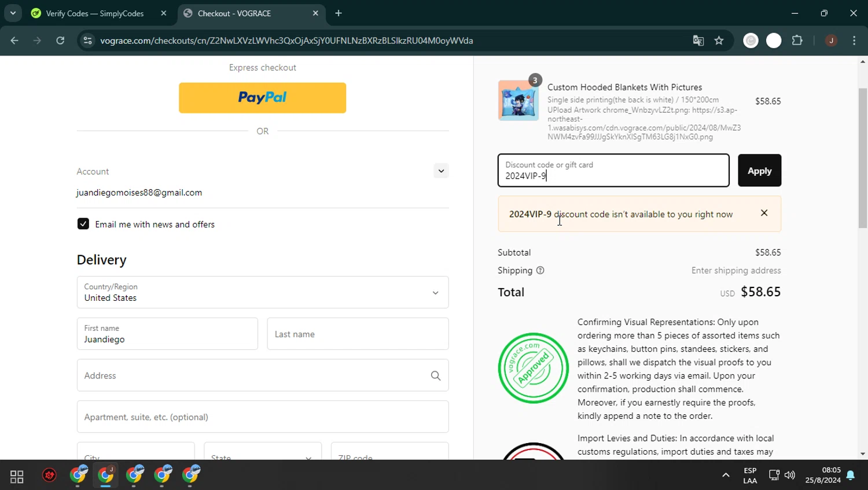
Task: Open the notifications bell icon
Action: [851, 475]
